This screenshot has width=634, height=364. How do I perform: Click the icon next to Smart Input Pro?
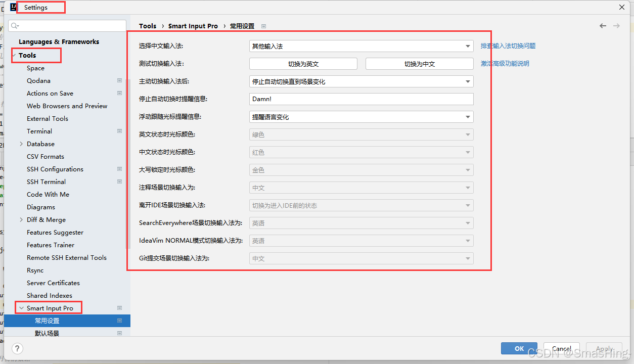[119, 307]
